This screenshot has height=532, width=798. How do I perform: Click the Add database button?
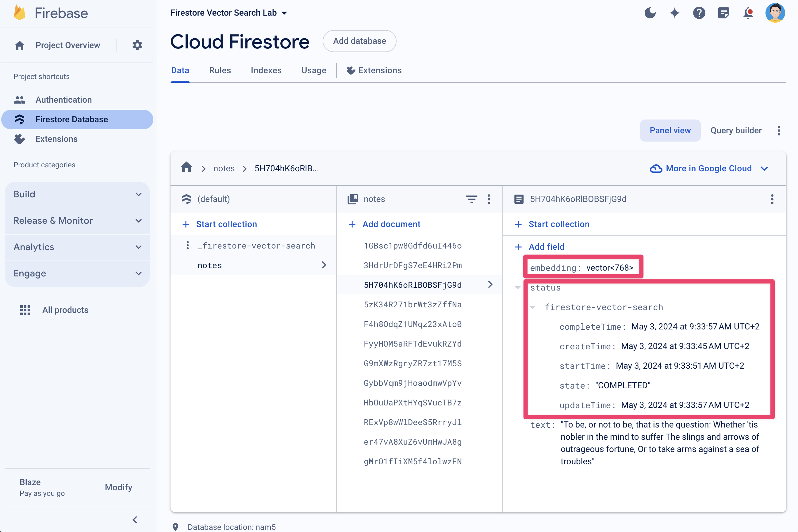tap(359, 41)
